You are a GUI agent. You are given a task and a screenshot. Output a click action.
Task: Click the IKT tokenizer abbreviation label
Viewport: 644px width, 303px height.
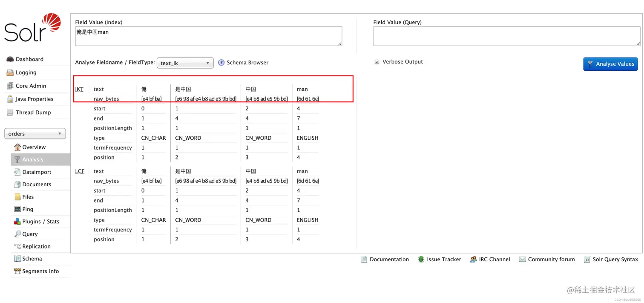[80, 89]
